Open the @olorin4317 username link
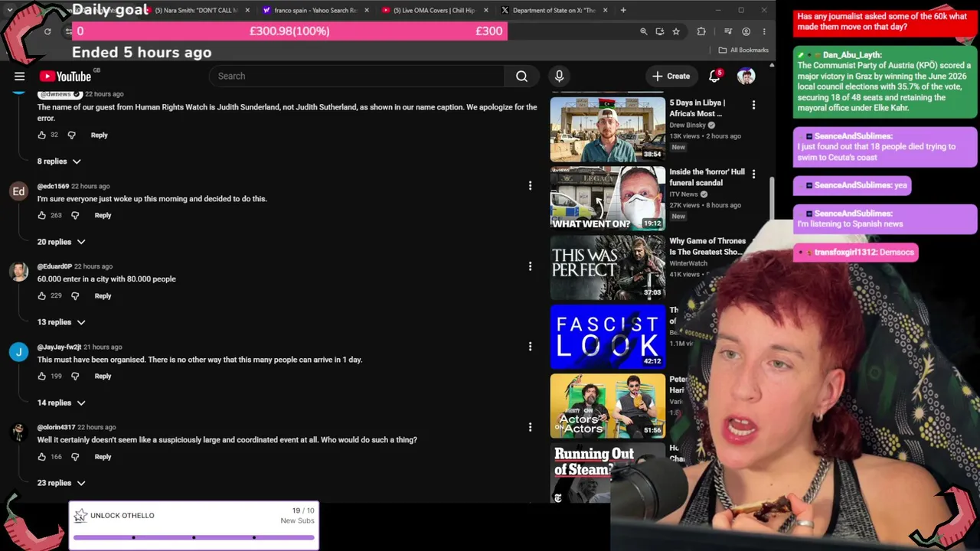The height and width of the screenshot is (551, 980). tap(56, 427)
